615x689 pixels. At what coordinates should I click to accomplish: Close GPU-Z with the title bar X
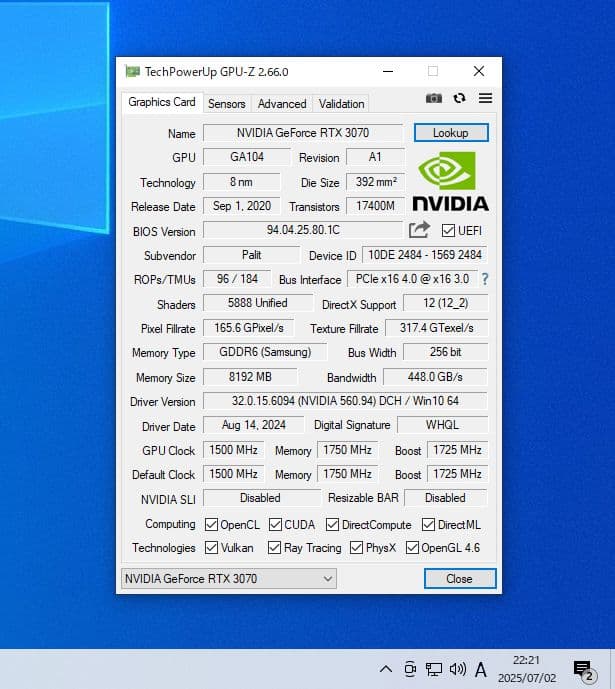(x=479, y=71)
